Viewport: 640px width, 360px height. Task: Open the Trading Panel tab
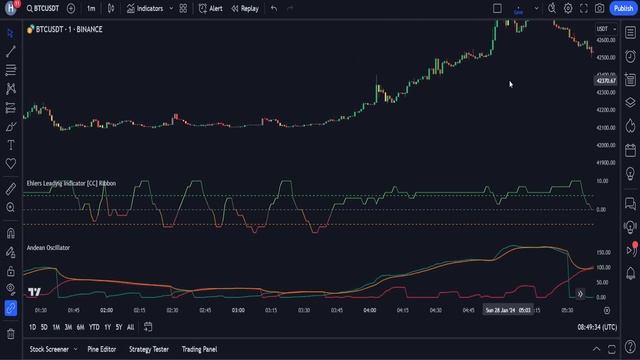200,349
